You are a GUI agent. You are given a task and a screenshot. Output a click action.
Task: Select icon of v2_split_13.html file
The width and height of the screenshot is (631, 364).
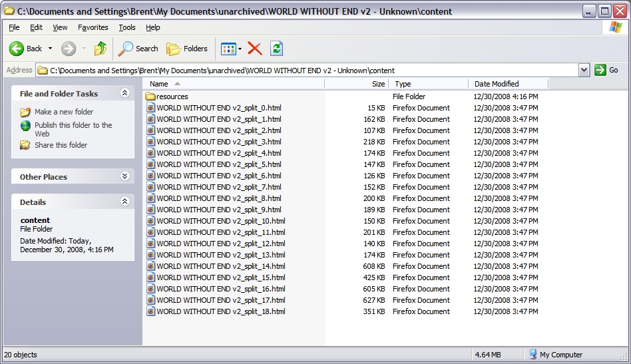151,255
